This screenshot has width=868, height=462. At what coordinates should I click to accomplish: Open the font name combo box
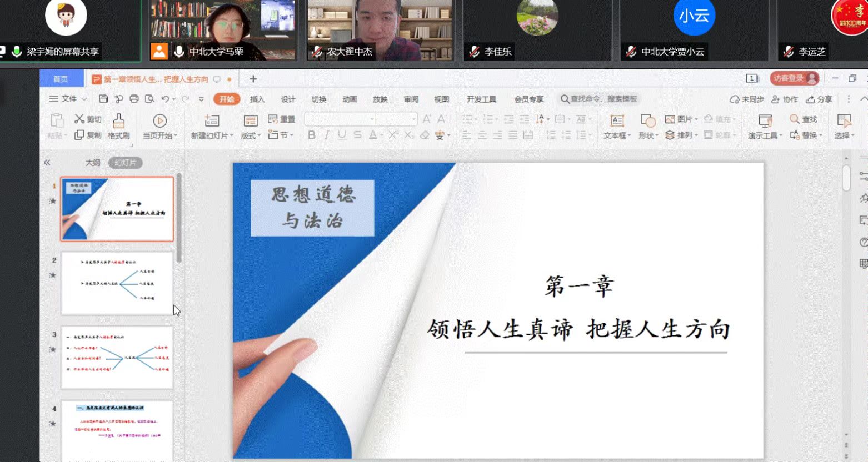click(x=340, y=119)
